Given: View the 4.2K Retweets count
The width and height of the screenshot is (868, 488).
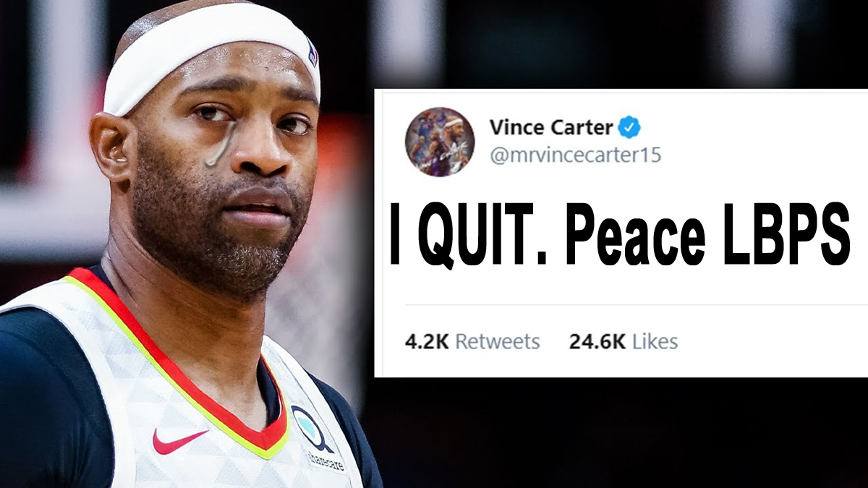Looking at the screenshot, I should [472, 341].
